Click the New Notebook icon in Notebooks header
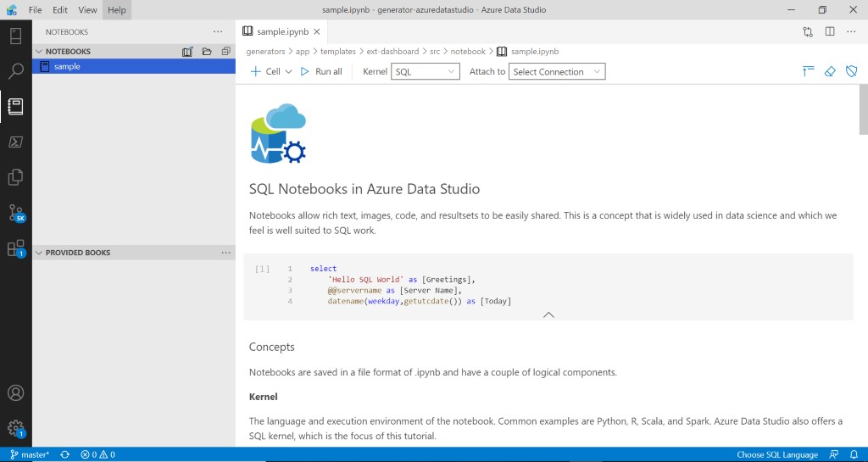This screenshot has width=868, height=462. coord(187,52)
